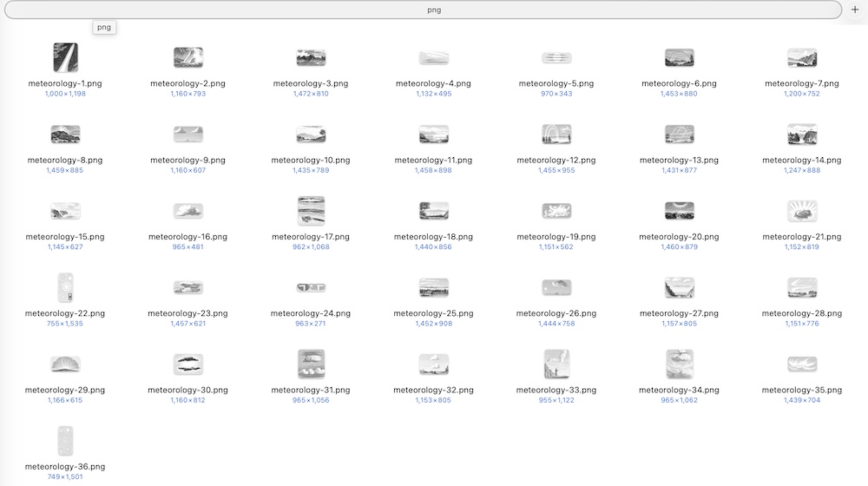868x486 pixels.
Task: Select meteorology-31.png thumbnail
Action: pyautogui.click(x=311, y=364)
